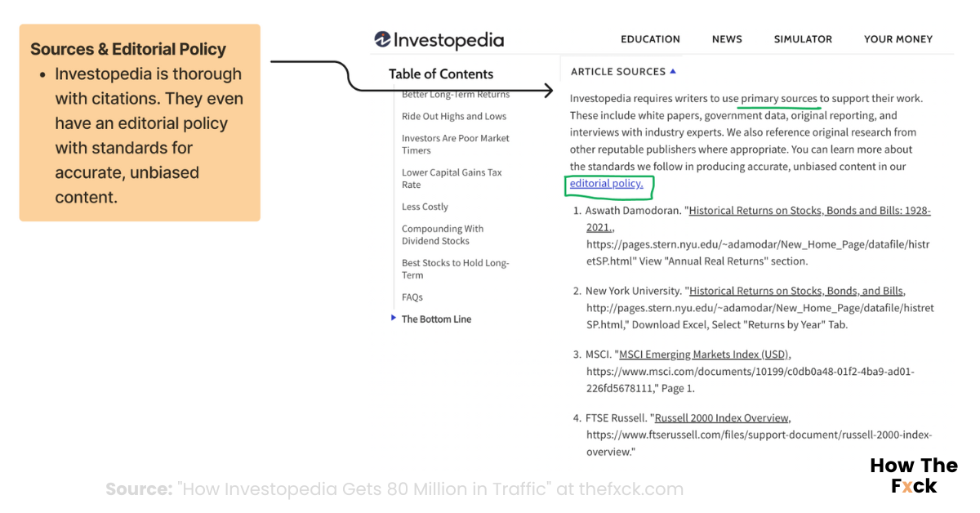Open the News menu
The width and height of the screenshot is (980, 513).
pos(727,39)
